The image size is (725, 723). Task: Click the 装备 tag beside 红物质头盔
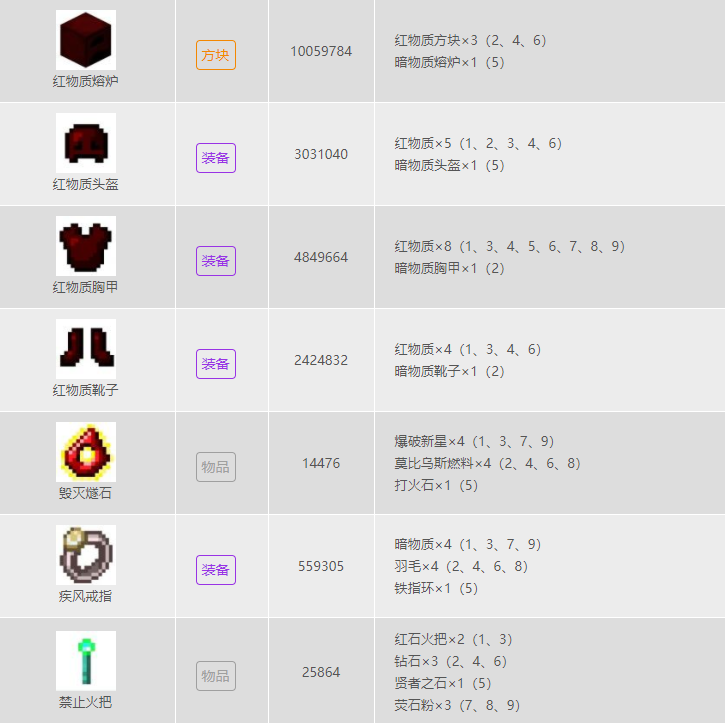pyautogui.click(x=216, y=158)
